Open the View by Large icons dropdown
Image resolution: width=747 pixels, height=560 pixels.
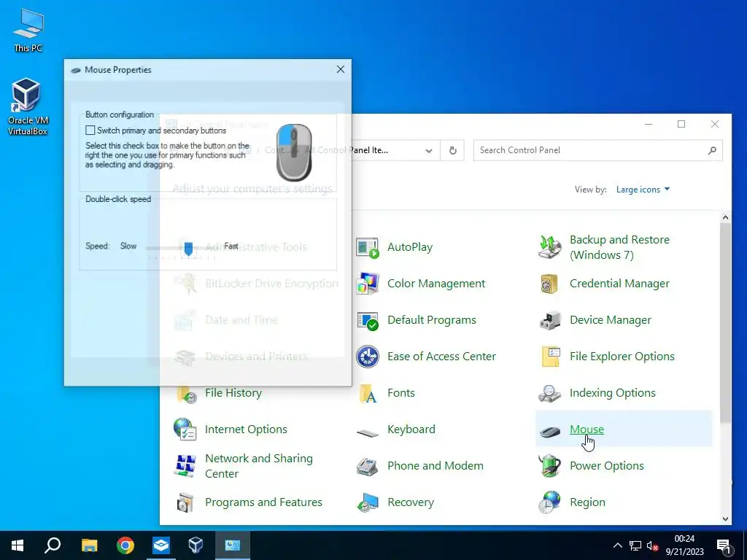pyautogui.click(x=643, y=190)
